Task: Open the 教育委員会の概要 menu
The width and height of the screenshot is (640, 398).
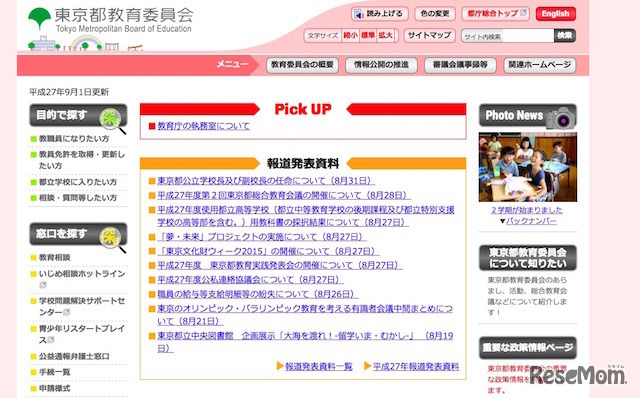Action: (x=302, y=65)
